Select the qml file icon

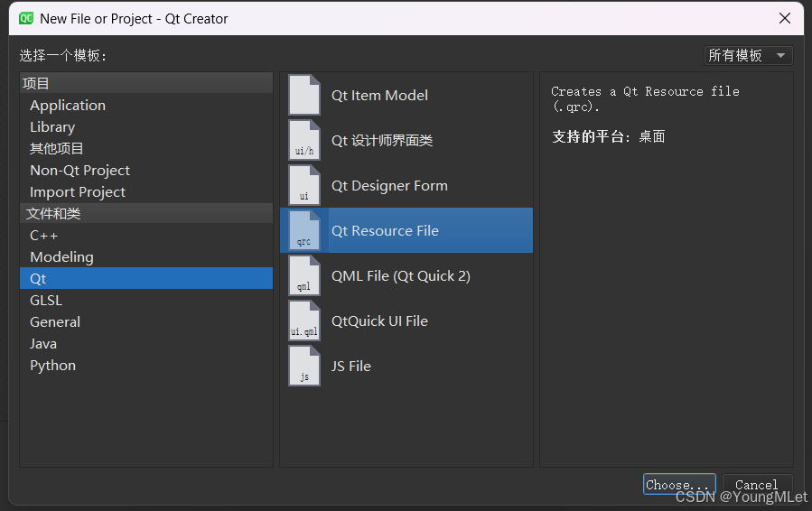pyautogui.click(x=304, y=276)
